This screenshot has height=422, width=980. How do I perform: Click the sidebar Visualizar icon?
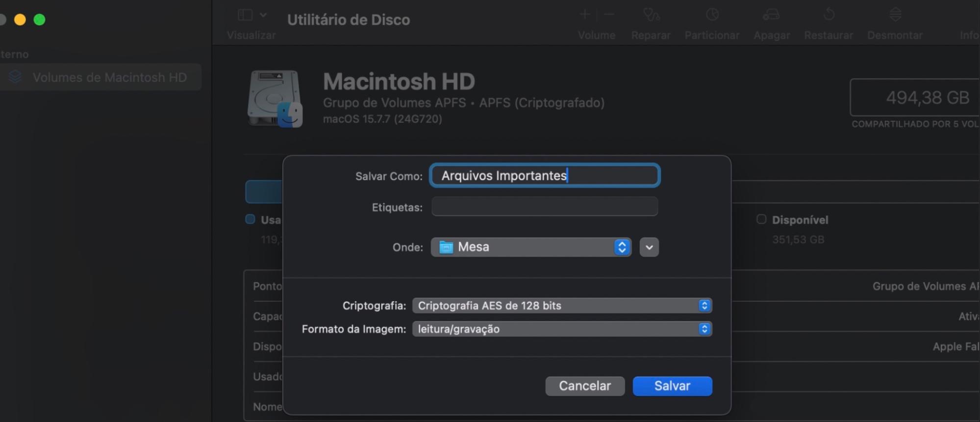245,15
